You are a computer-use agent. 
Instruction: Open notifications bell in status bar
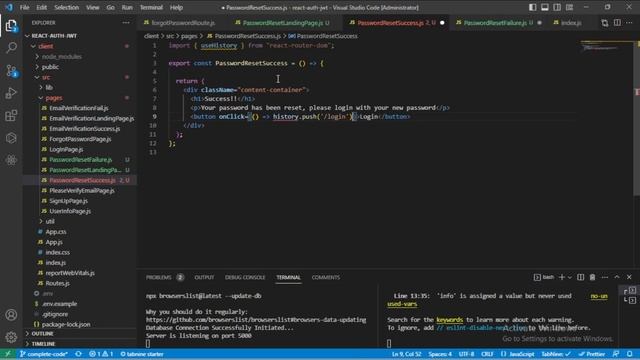(630, 354)
